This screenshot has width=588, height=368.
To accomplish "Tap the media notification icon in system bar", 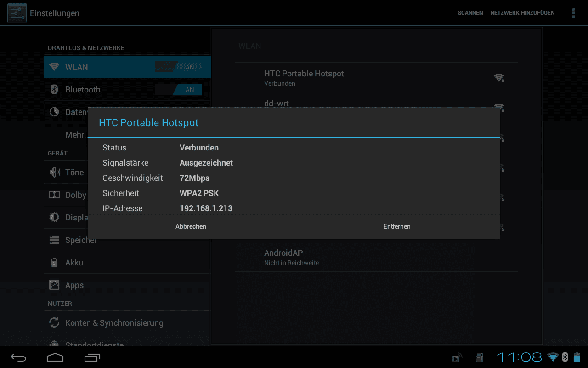I will click(x=457, y=358).
